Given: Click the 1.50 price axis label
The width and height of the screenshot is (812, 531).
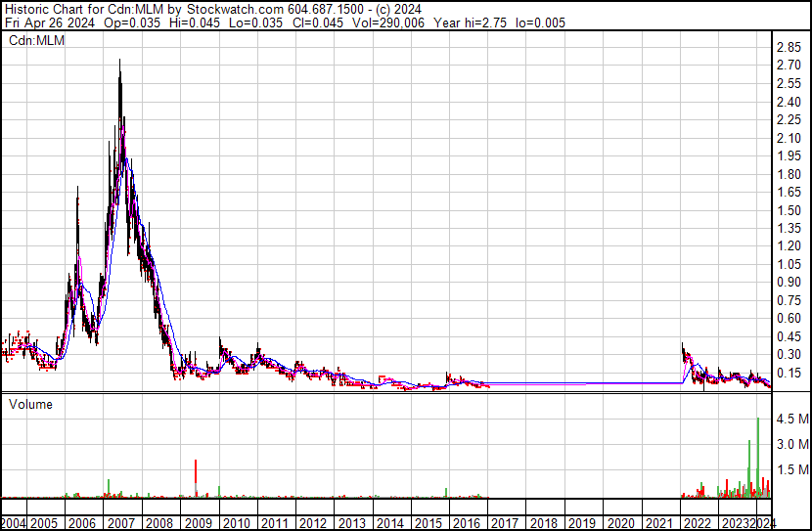Looking at the screenshot, I should [789, 210].
